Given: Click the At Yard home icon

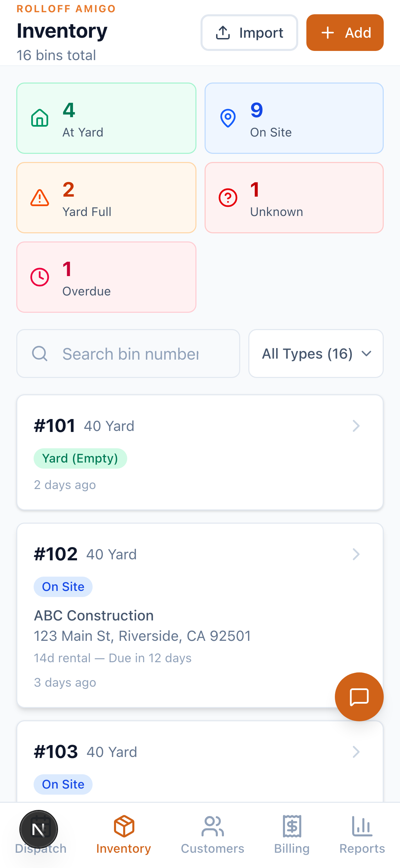Looking at the screenshot, I should tap(40, 118).
